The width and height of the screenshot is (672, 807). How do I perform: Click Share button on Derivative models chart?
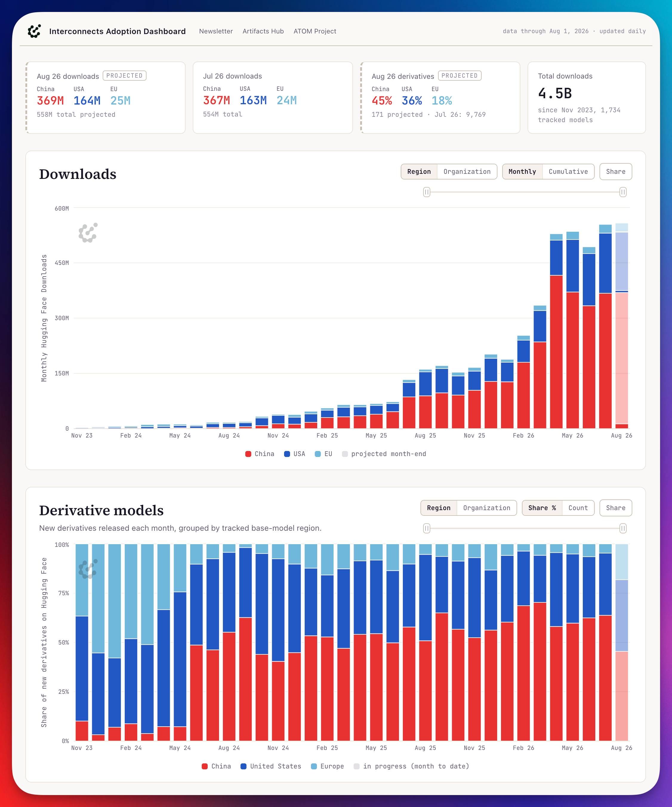616,508
